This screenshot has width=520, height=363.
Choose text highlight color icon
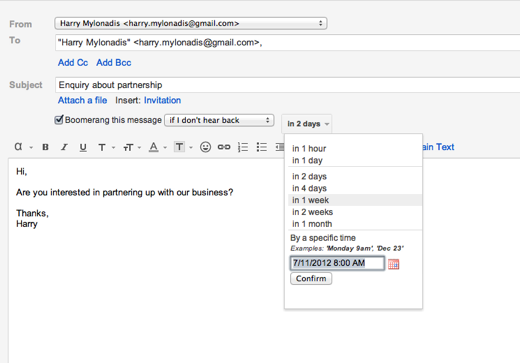coord(179,147)
